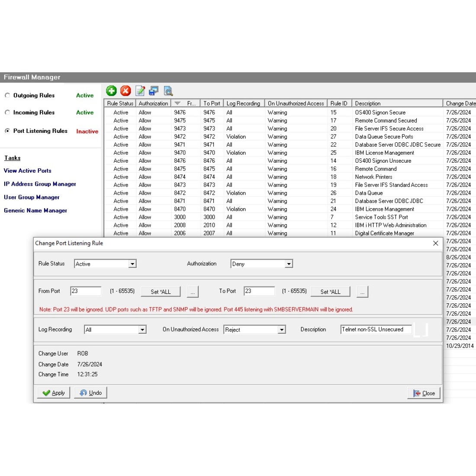
Task: Open the rule report preview icon
Action: click(168, 91)
